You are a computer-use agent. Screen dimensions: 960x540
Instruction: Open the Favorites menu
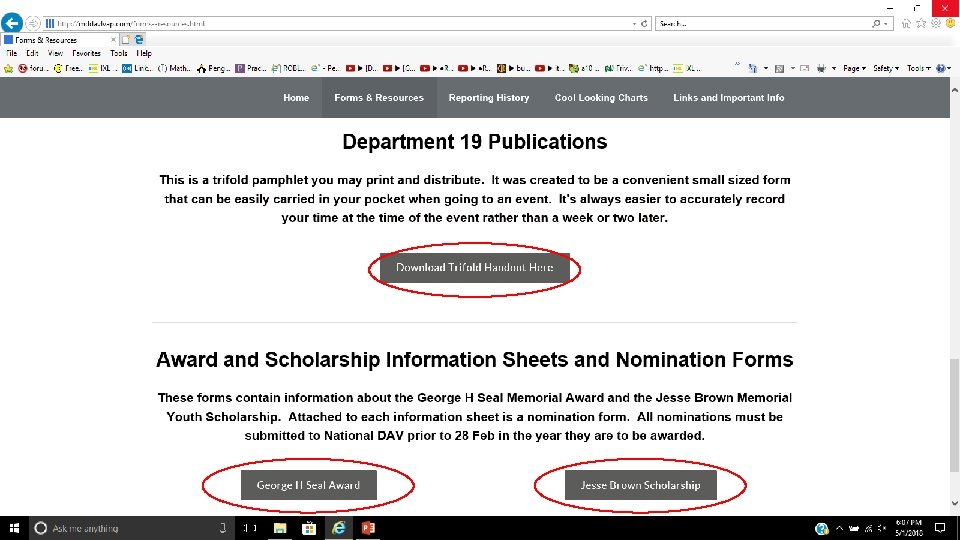tap(86, 53)
